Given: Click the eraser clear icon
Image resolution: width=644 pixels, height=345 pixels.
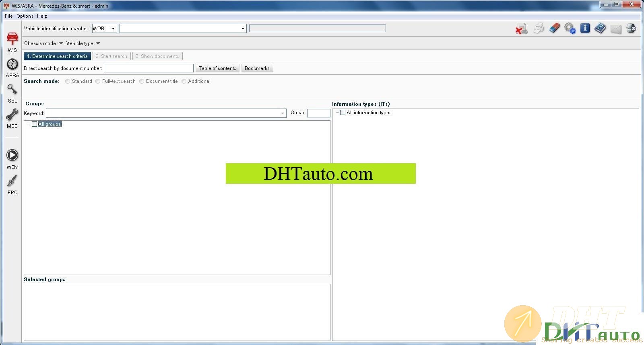Looking at the screenshot, I should coord(555,28).
